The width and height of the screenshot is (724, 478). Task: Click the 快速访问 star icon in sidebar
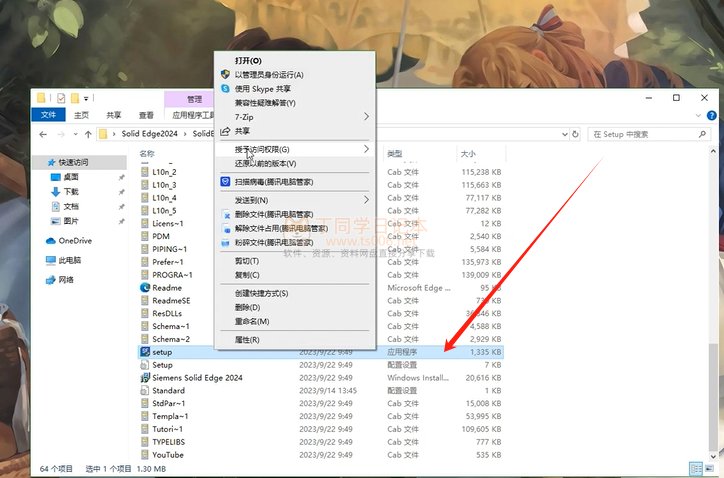pyautogui.click(x=51, y=162)
